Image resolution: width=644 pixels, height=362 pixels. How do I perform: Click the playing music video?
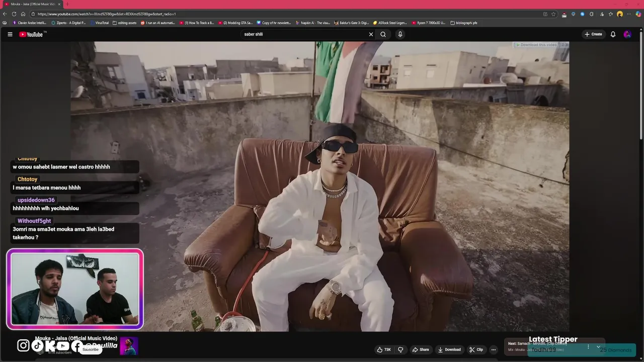(x=320, y=186)
